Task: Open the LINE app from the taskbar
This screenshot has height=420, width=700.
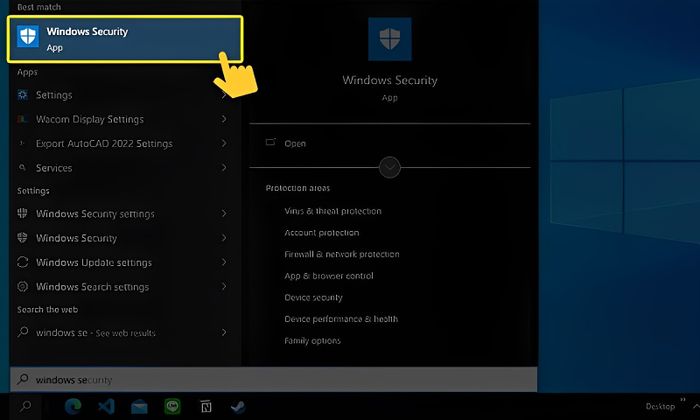Action: (x=172, y=407)
